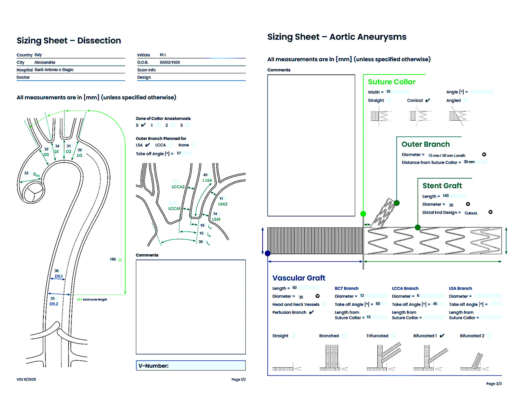
Task: Tick Zone 1 of Collar Anastomosis
Action: (158, 125)
